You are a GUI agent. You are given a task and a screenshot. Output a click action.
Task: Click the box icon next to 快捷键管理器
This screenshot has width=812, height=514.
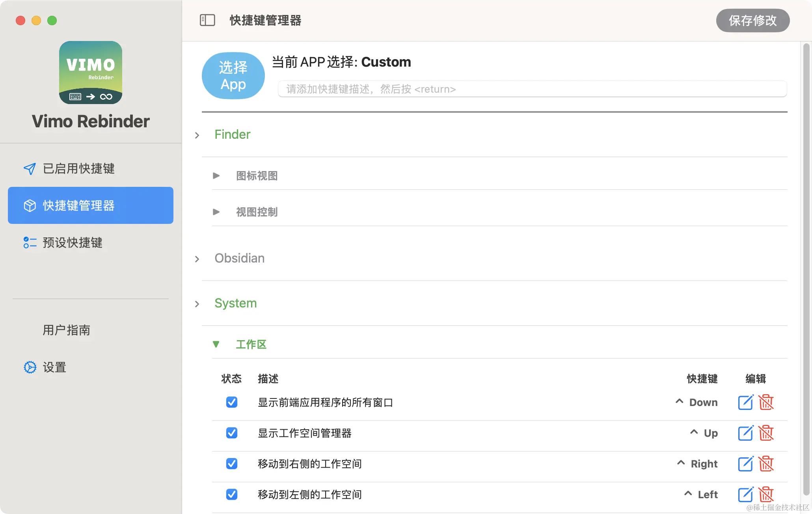click(x=30, y=205)
